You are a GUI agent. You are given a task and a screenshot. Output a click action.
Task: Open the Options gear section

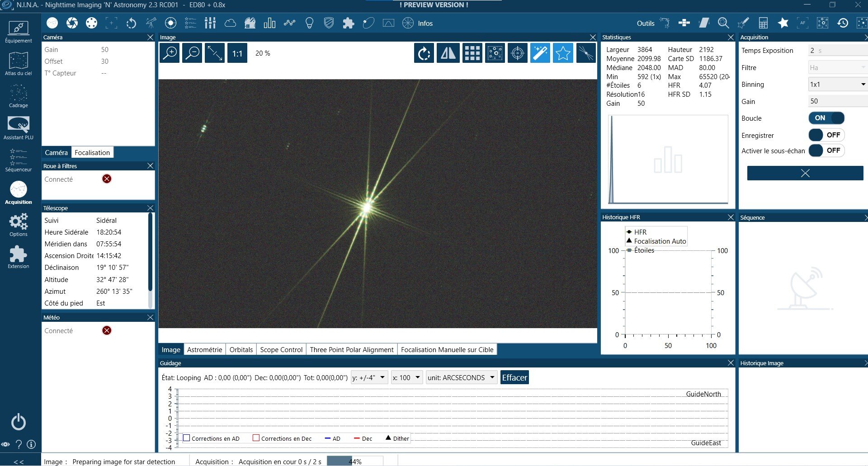[x=19, y=225]
